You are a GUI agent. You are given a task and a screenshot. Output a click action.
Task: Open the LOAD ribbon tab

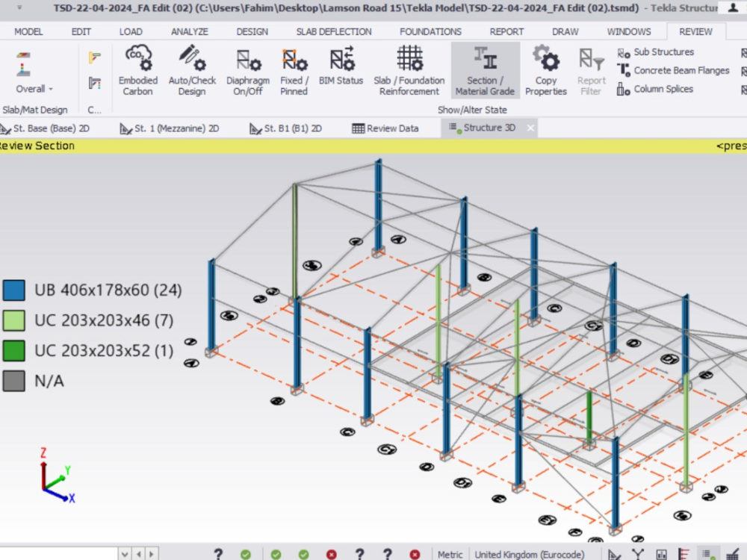coord(131,32)
